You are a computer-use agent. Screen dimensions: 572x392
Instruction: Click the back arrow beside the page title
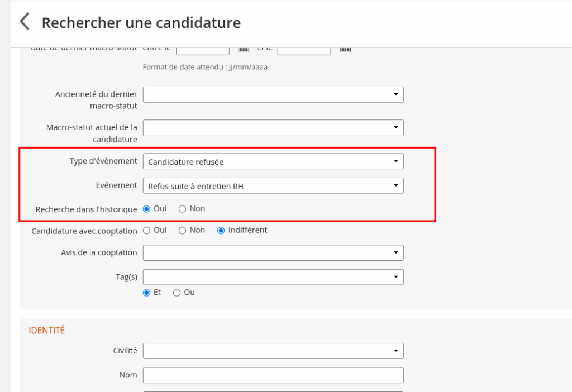25,22
